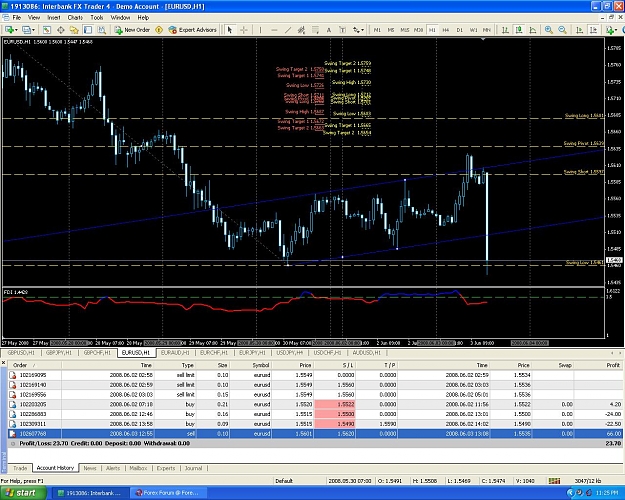Select the Text Label 'T' tool
625x500 pixels.
coord(342,30)
